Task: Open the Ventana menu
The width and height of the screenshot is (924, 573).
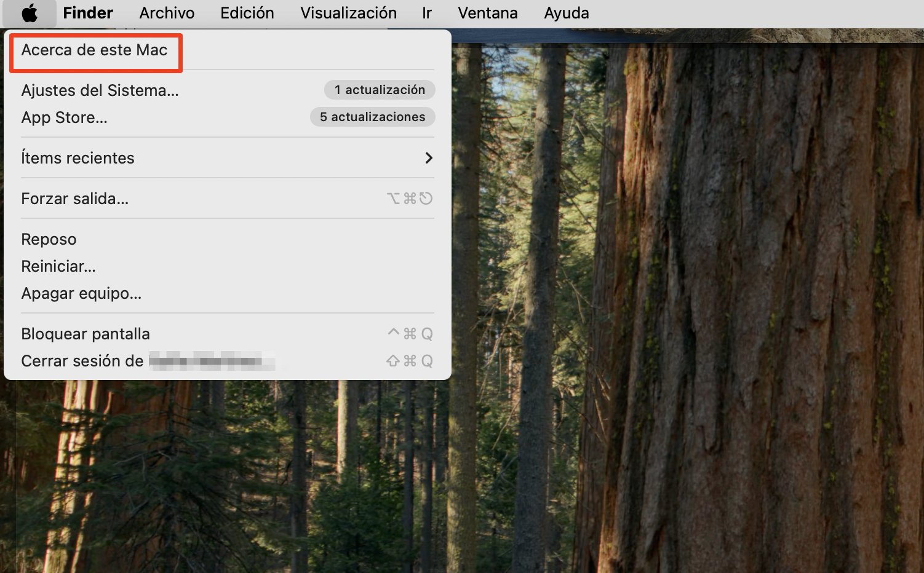Action: (487, 13)
